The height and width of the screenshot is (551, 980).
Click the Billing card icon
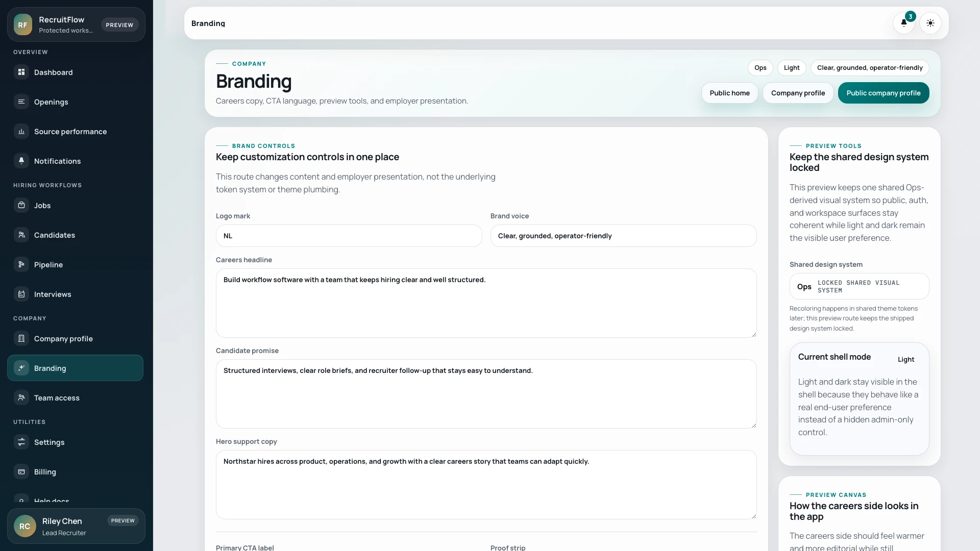(x=21, y=472)
